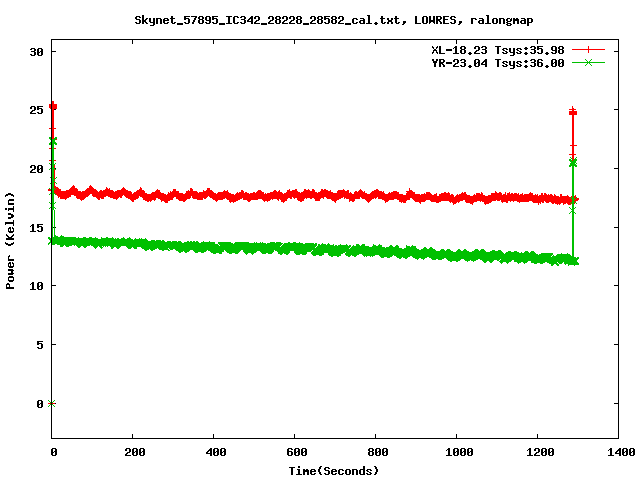This screenshot has width=640, height=480.
Task: Click x-axis tick label 1400
Action: (x=621, y=452)
